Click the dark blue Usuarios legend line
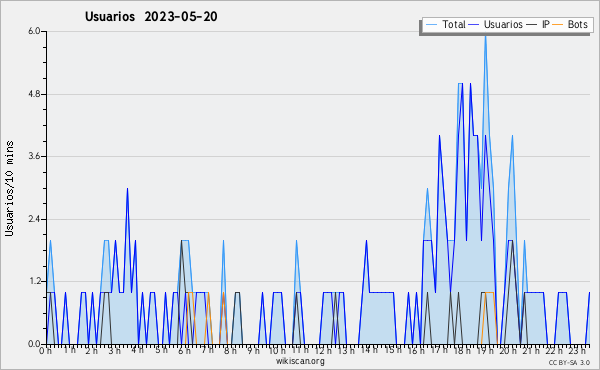600x370 pixels. click(474, 25)
